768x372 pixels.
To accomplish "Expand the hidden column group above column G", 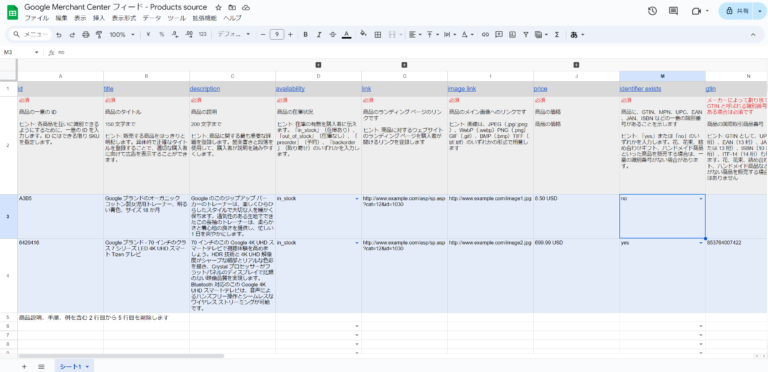I will (404, 65).
